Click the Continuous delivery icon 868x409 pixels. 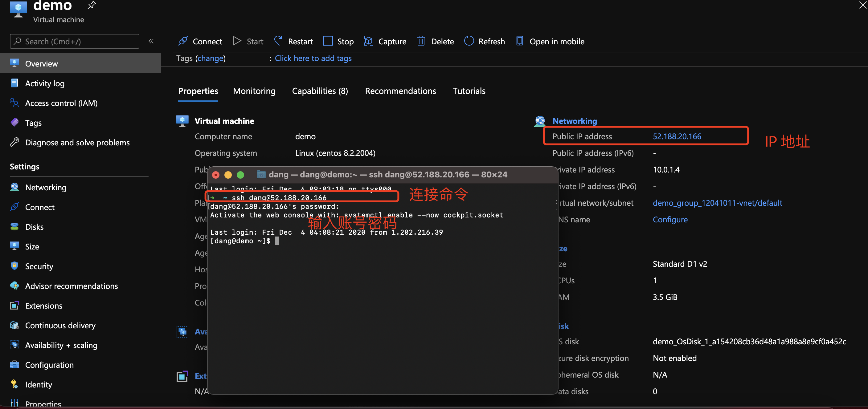point(14,325)
